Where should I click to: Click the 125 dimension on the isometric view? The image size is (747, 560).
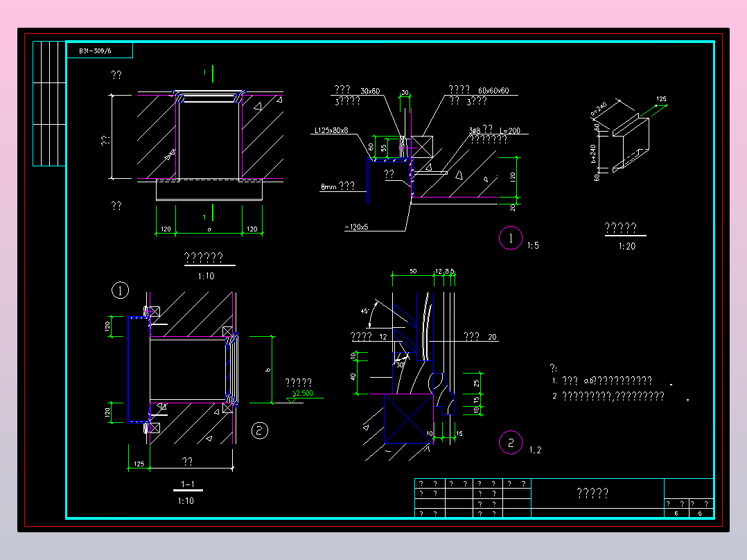tap(661, 99)
